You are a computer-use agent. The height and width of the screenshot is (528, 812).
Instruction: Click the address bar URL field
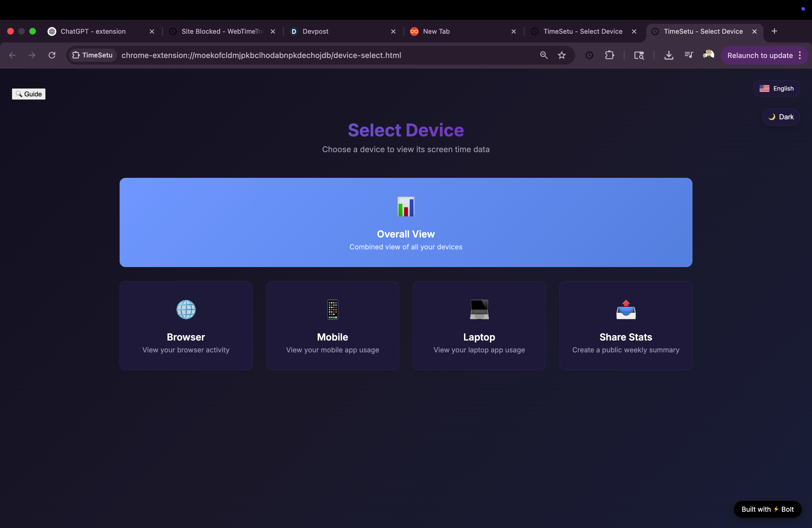[x=261, y=55]
